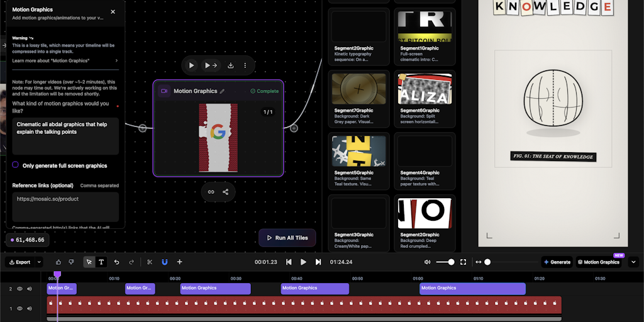
Task: Click the thumbs up feedback icon
Action: click(x=58, y=262)
